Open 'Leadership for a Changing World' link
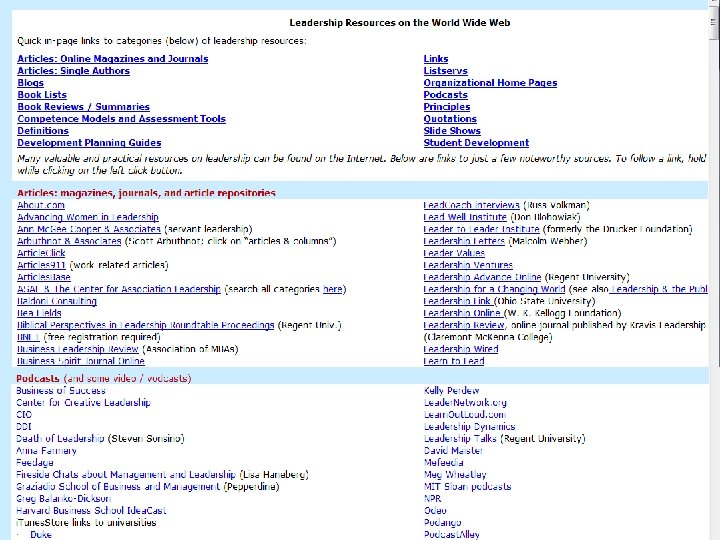Viewport: 720px width, 540px height. tap(494, 288)
